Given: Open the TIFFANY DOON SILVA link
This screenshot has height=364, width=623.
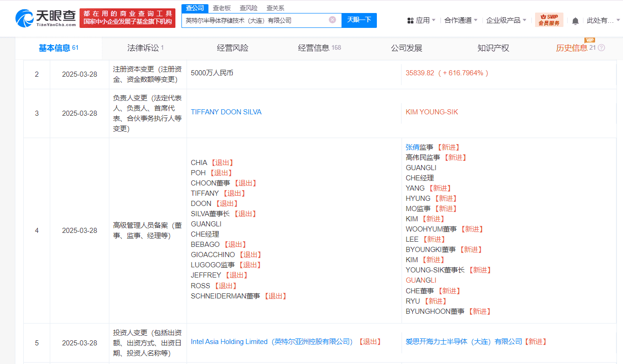Looking at the screenshot, I should [x=226, y=112].
